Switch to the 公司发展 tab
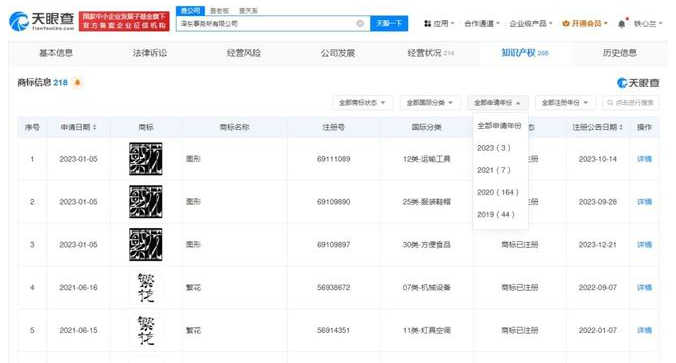This screenshot has width=676, height=363. pos(338,53)
